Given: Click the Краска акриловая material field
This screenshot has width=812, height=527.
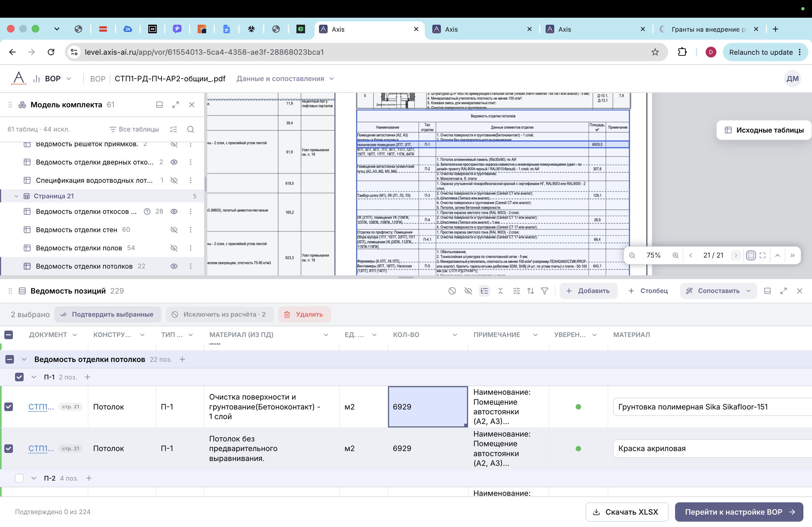Looking at the screenshot, I should (x=712, y=449).
